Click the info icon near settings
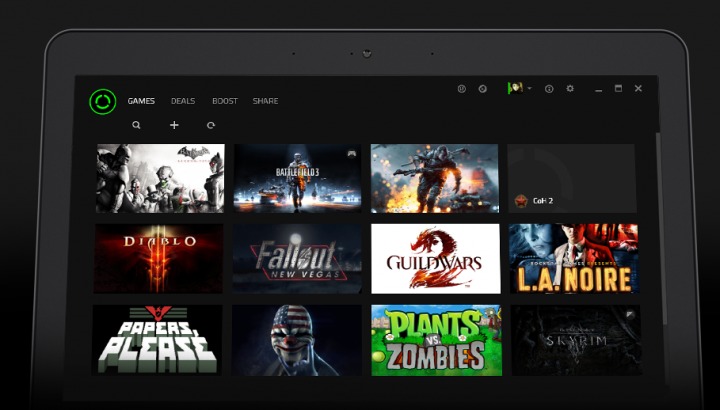The height and width of the screenshot is (410, 720). coord(549,89)
